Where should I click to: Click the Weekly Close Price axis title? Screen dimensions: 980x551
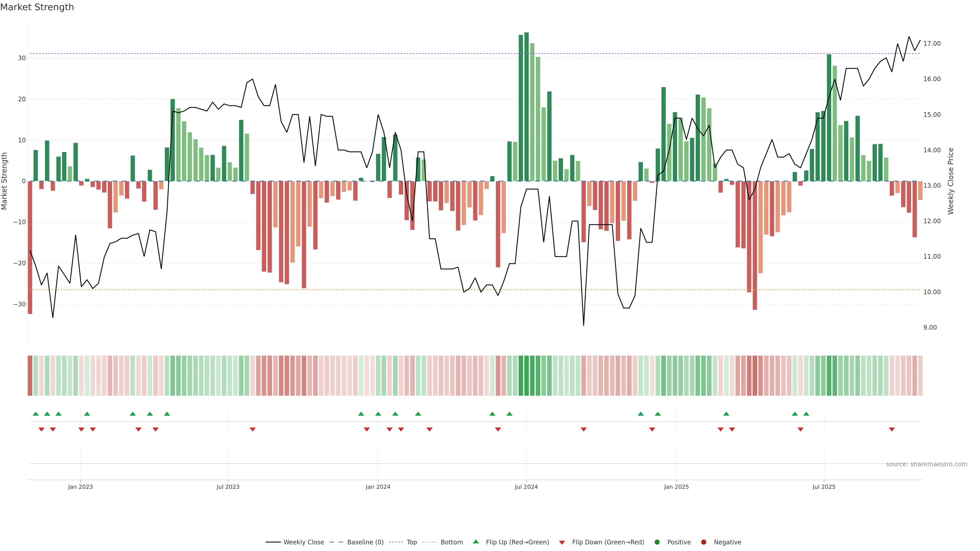951,181
